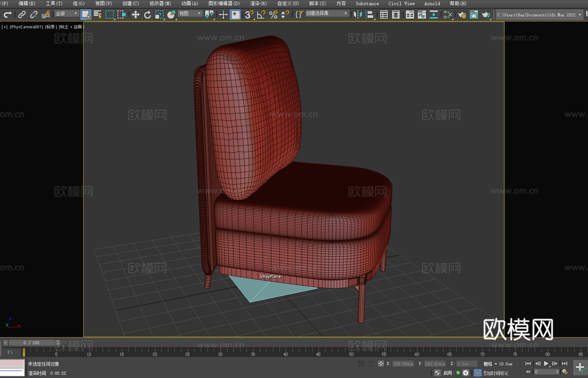Step time slider back with left arrow
The image size is (588, 378).
click(5, 343)
